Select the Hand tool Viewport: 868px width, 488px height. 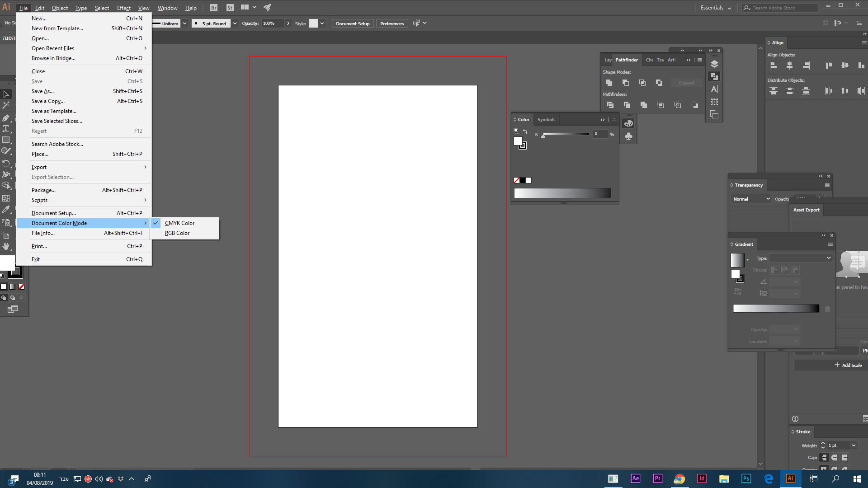[x=6, y=246]
